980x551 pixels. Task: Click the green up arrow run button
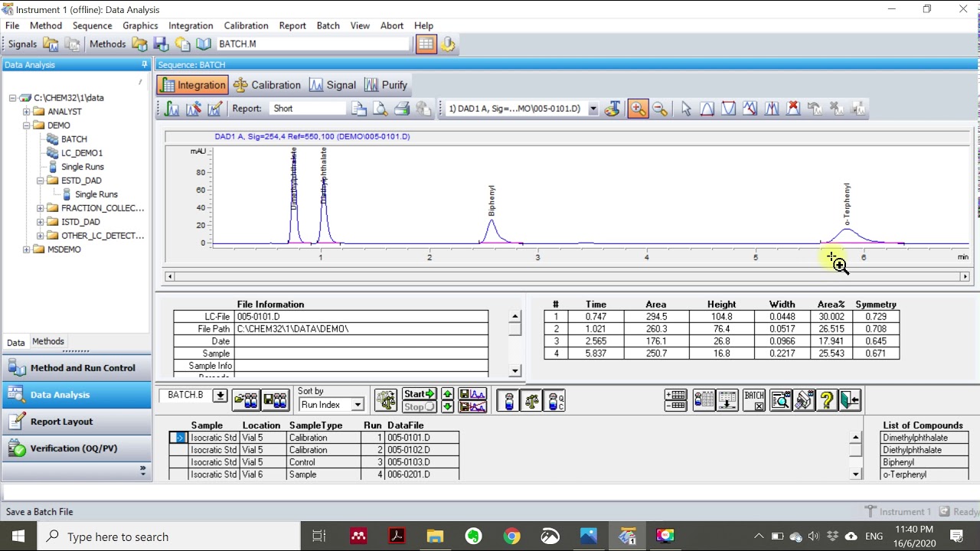coord(448,394)
